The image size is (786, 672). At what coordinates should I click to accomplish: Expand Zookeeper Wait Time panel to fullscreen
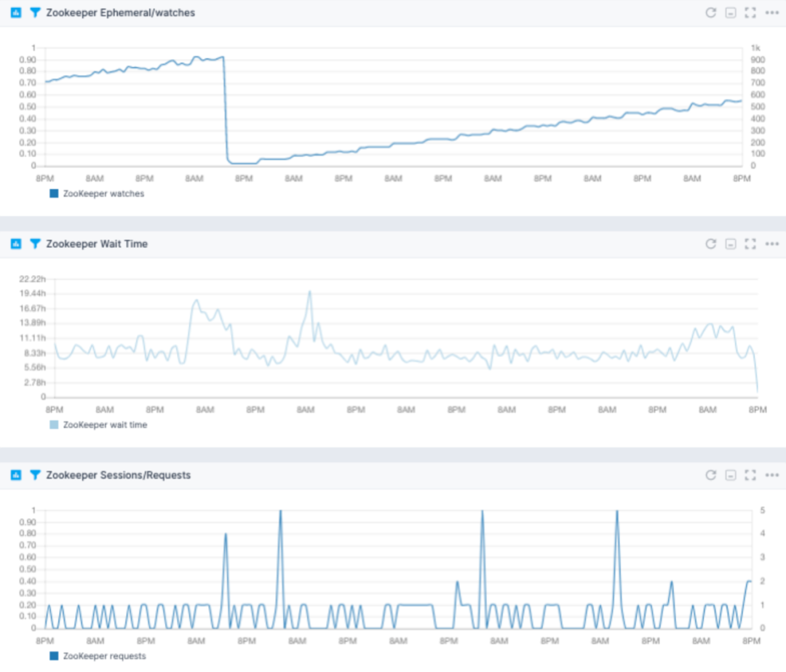coord(750,244)
